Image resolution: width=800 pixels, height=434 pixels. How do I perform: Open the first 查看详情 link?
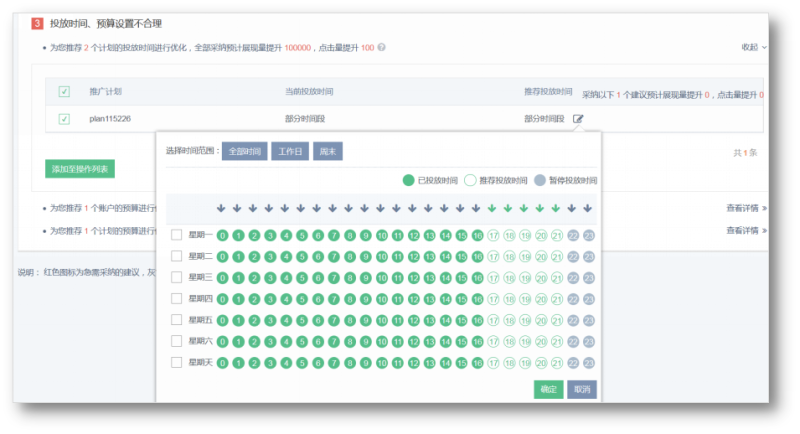pyautogui.click(x=746, y=208)
